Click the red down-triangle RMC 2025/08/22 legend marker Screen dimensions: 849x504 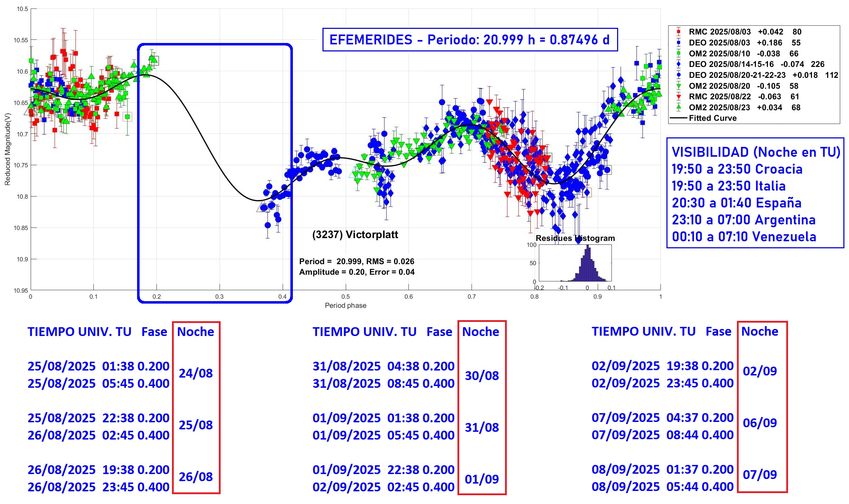click(678, 97)
